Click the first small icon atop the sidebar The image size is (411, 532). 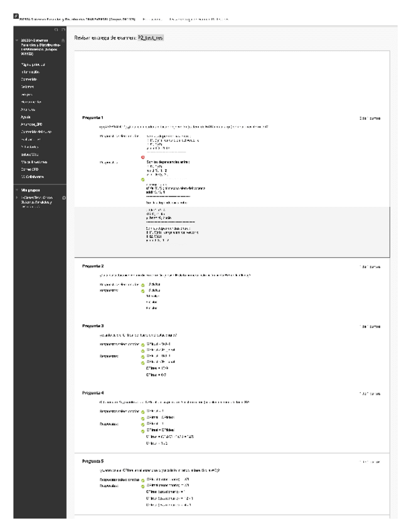56,30
